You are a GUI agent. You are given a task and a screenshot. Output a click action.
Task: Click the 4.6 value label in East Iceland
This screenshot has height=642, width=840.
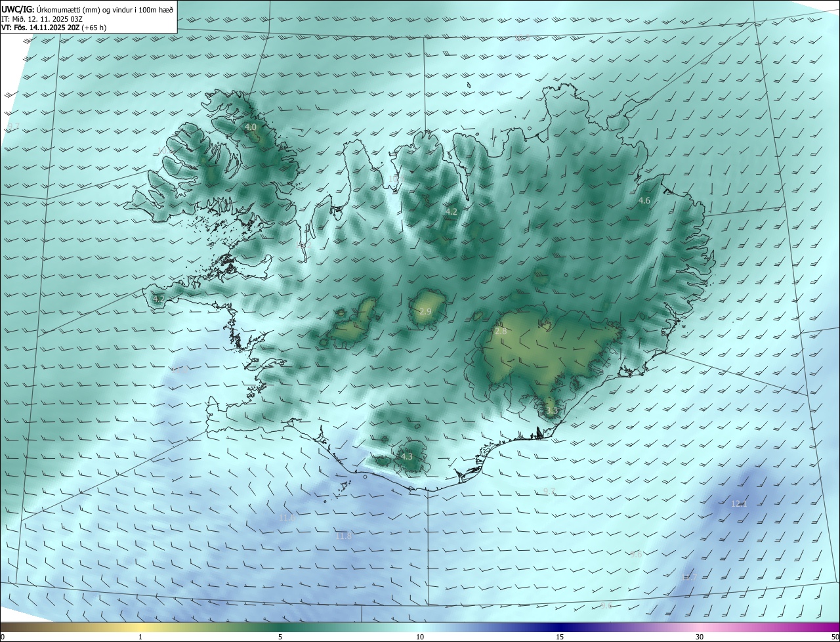(x=644, y=200)
